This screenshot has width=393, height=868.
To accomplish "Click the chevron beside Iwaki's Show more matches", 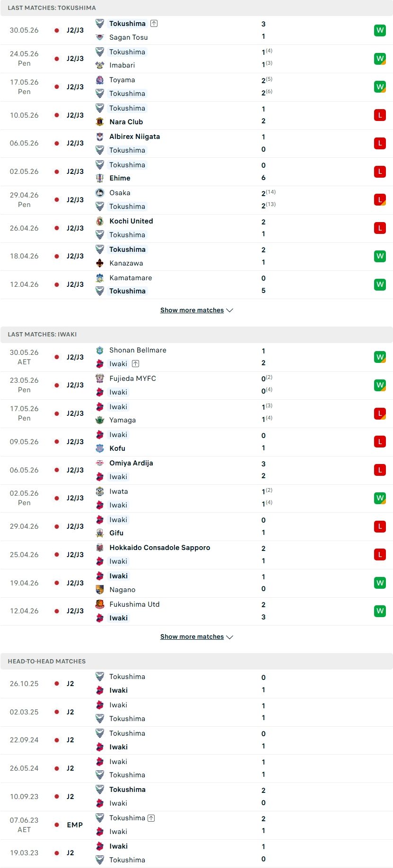I will 230,637.
